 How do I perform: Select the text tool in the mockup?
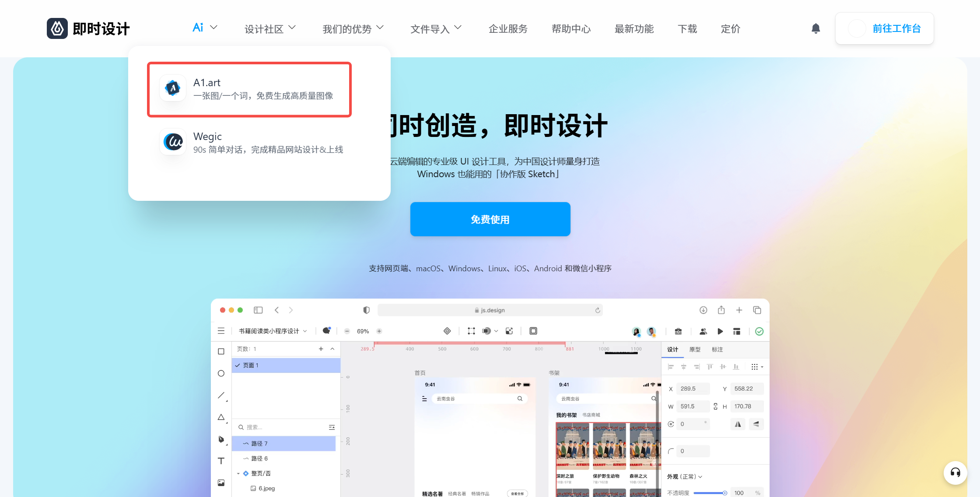pyautogui.click(x=221, y=461)
